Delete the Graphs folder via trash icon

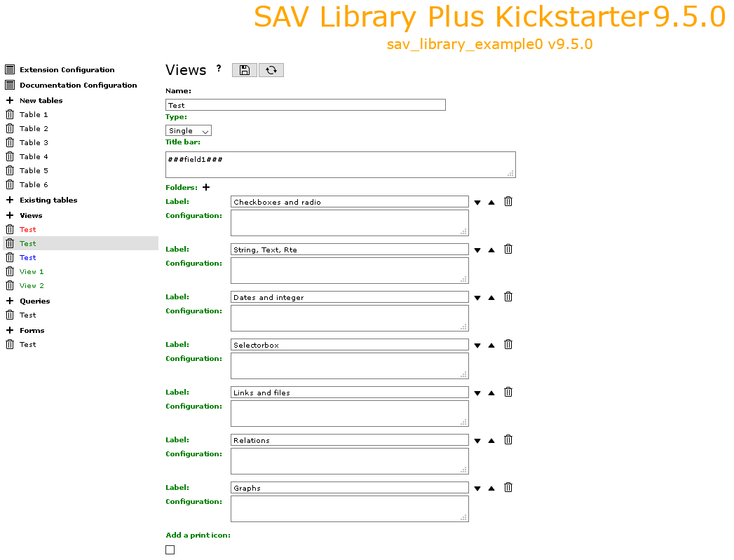[x=508, y=488]
